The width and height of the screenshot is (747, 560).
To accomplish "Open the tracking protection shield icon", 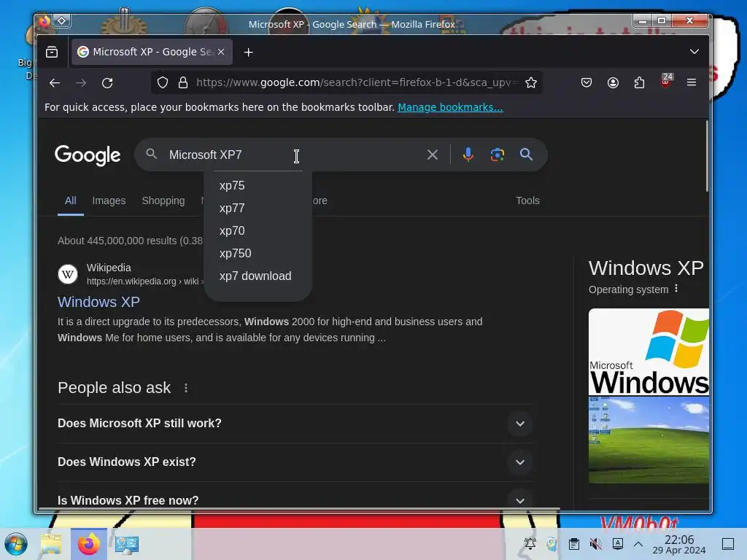I will click(163, 83).
